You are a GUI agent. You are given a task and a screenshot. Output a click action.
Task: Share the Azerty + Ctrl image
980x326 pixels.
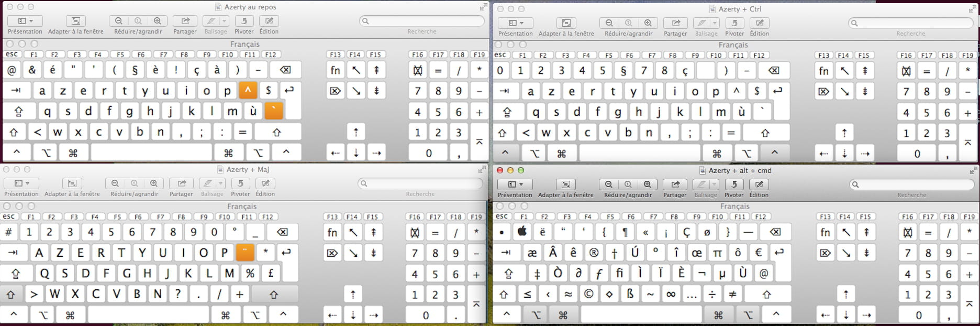tap(676, 23)
